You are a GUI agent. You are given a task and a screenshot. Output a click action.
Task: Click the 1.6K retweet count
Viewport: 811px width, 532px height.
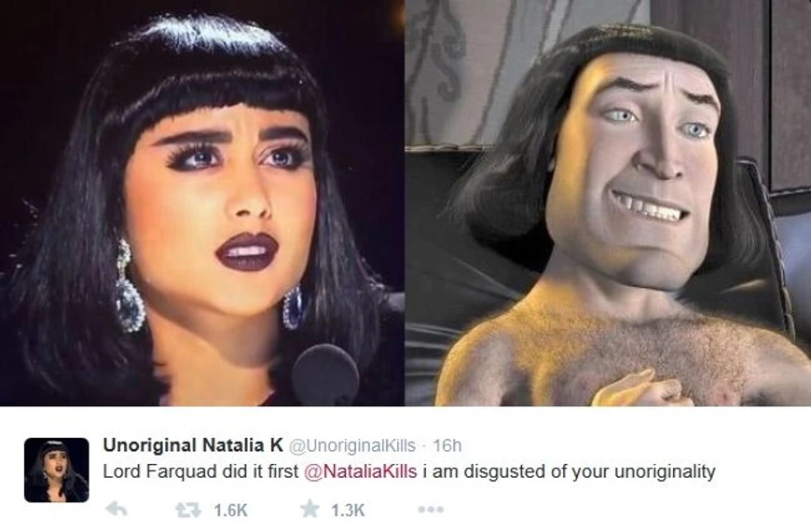pos(230,511)
